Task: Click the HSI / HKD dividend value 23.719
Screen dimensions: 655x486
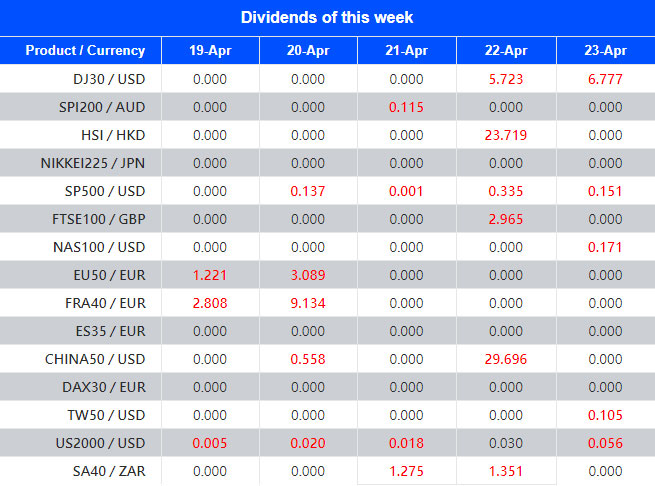Action: pyautogui.click(x=505, y=135)
